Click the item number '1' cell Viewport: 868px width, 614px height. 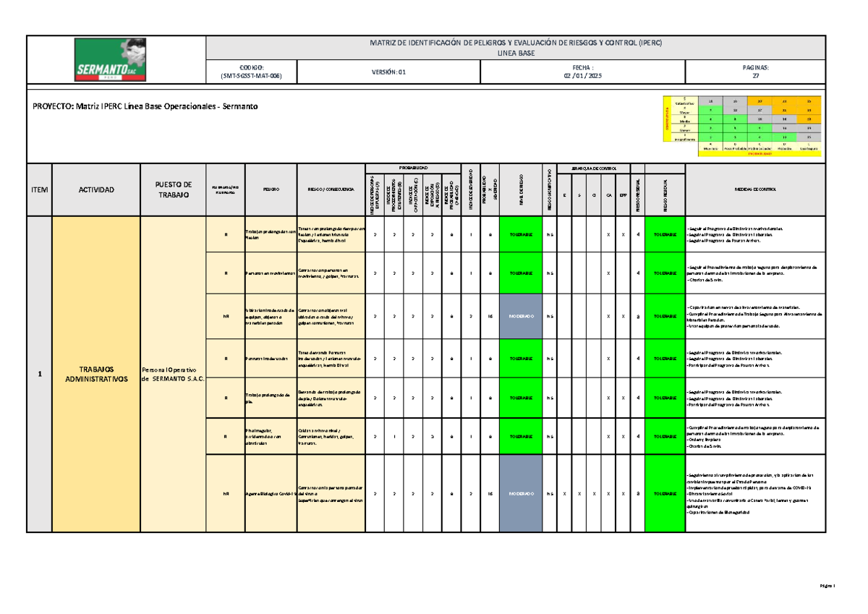tap(39, 374)
